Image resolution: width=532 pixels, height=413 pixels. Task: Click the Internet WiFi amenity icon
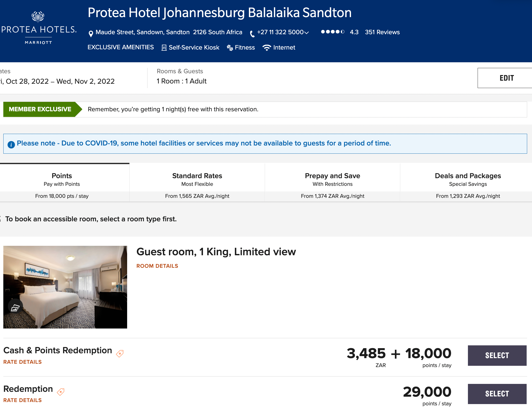click(267, 47)
